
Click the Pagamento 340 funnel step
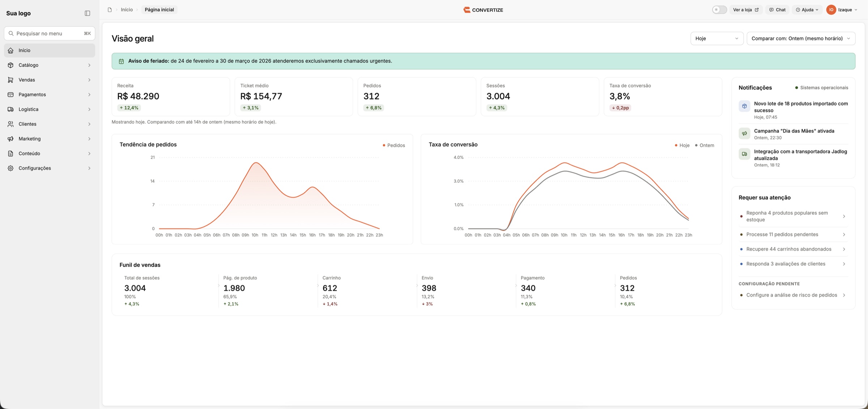point(566,291)
